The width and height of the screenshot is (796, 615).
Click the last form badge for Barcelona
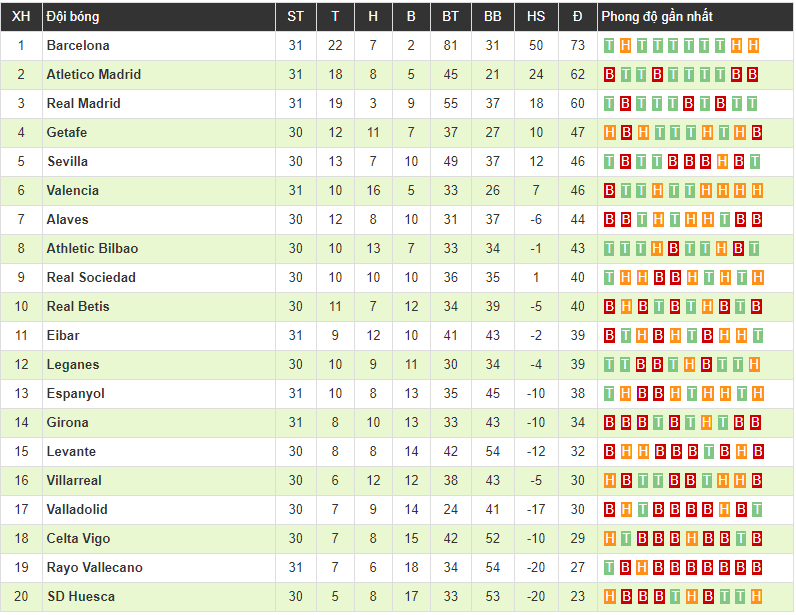coord(753,45)
